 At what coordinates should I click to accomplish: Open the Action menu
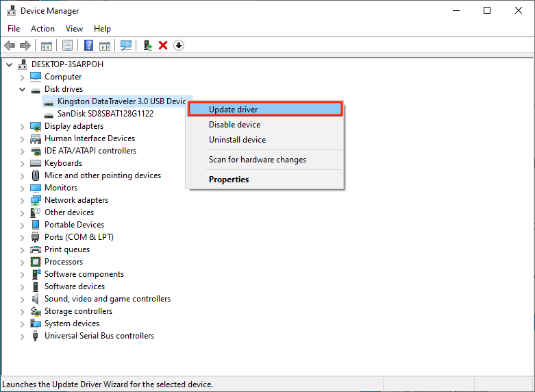pos(42,29)
